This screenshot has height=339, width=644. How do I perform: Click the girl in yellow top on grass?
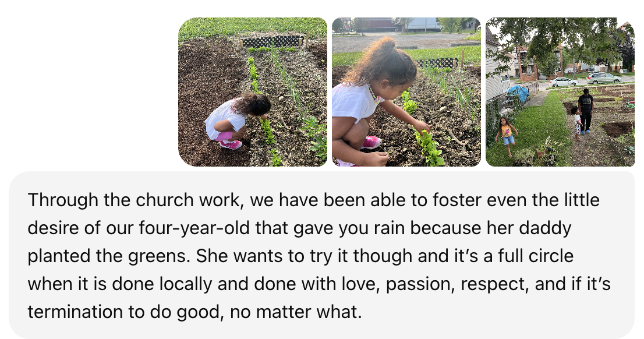[507, 133]
